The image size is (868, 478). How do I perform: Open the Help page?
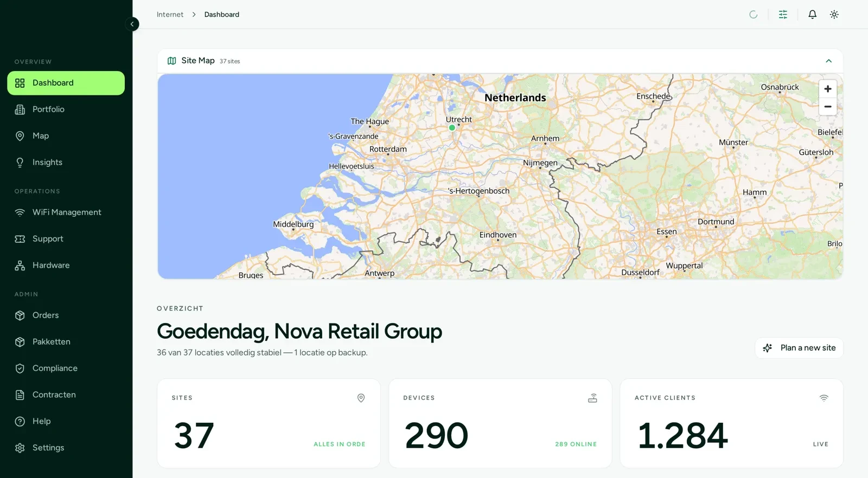66,422
